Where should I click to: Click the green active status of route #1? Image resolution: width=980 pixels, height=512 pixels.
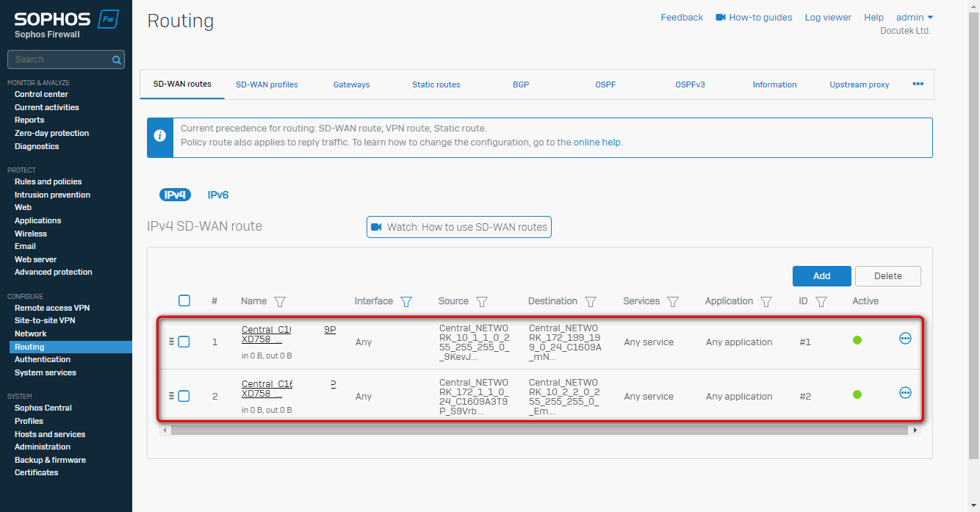pyautogui.click(x=857, y=340)
